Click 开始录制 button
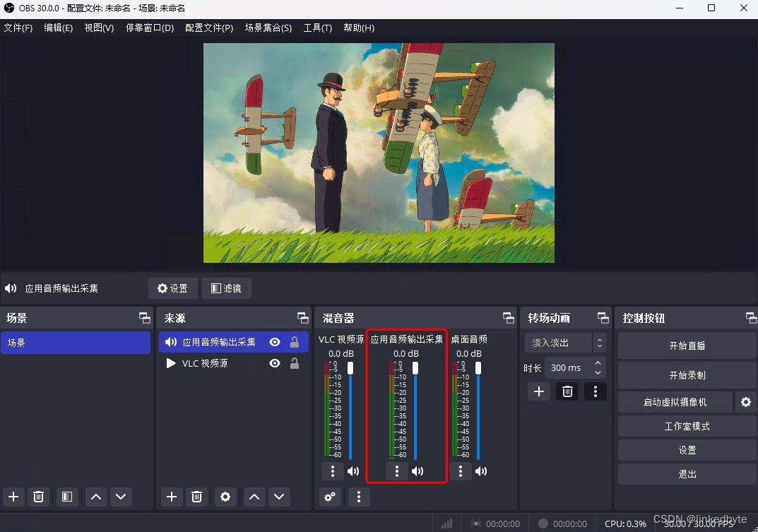 687,375
